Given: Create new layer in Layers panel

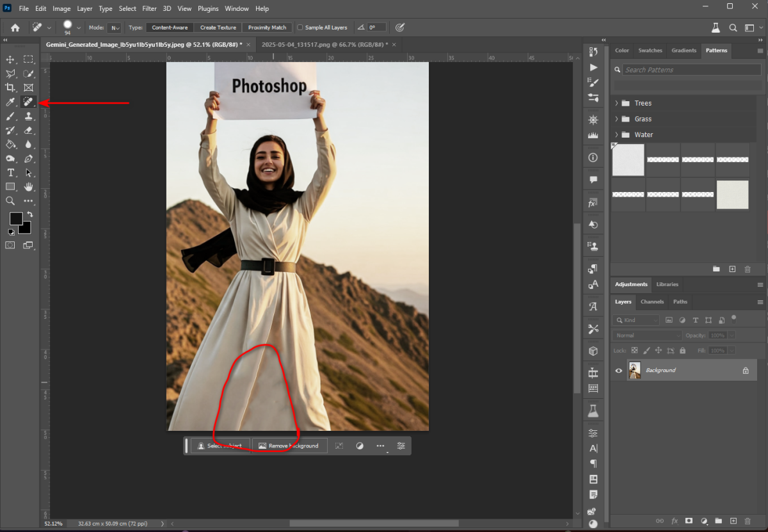Looking at the screenshot, I should click(733, 521).
